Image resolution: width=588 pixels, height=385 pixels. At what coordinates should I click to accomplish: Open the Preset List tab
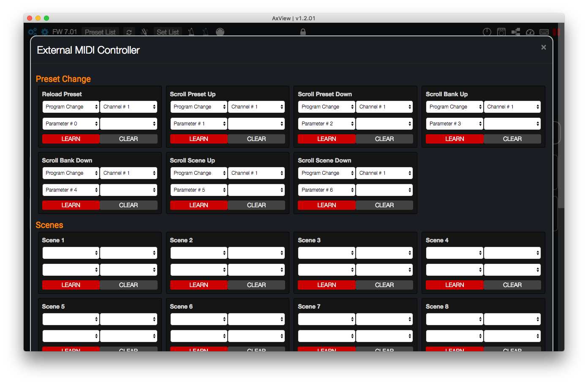(x=100, y=32)
